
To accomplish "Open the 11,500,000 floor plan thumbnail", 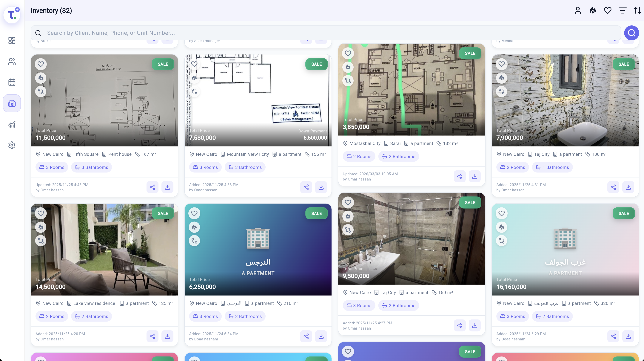I will pos(104,100).
